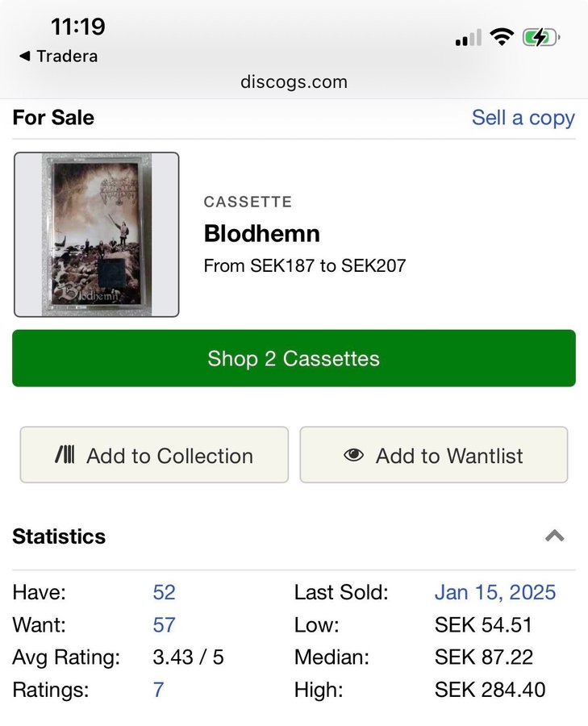This screenshot has height=726, width=588.
Task: Tap the discogs.com address bar
Action: coord(294,82)
